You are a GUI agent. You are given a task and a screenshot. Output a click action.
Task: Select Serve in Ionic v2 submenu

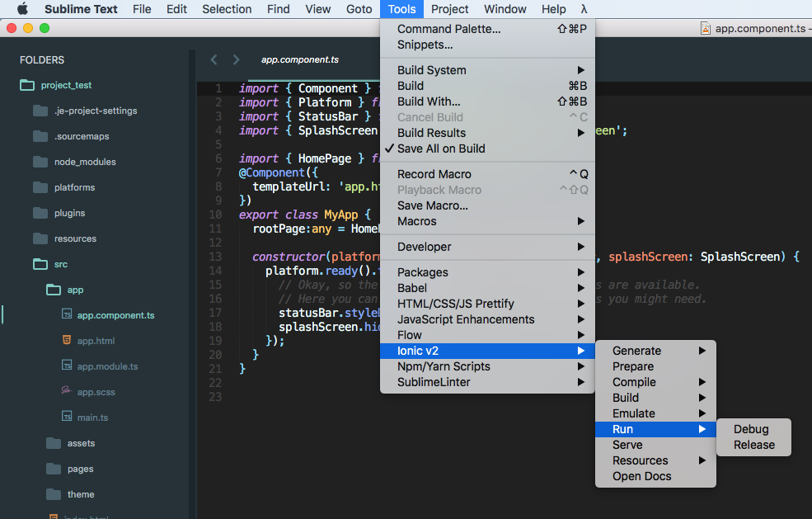[655, 445]
